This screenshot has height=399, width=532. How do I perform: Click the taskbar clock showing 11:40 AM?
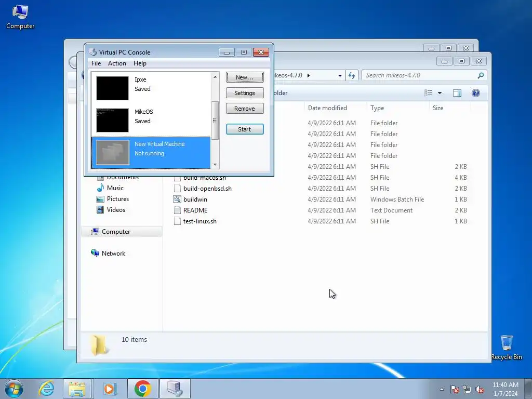pyautogui.click(x=505, y=389)
